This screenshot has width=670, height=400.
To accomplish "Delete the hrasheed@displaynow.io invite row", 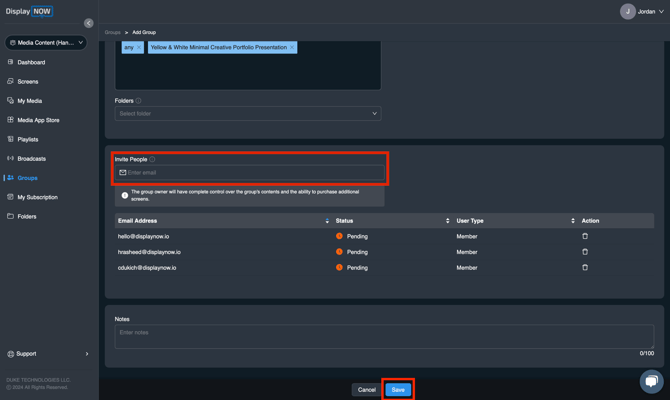I will click(585, 252).
